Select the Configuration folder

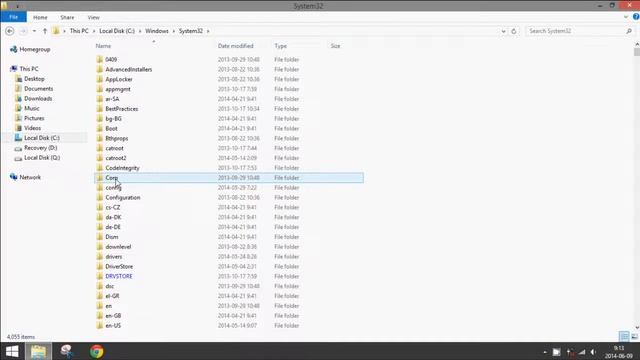point(123,198)
